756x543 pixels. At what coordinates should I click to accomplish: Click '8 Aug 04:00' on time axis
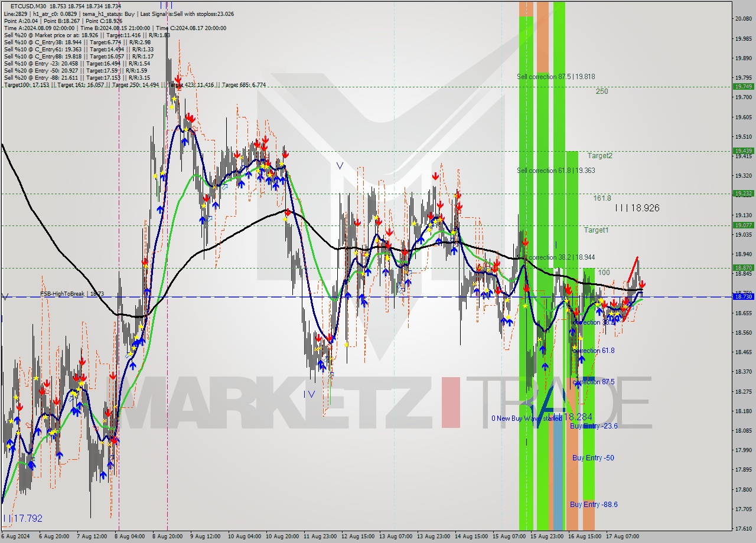click(x=129, y=537)
